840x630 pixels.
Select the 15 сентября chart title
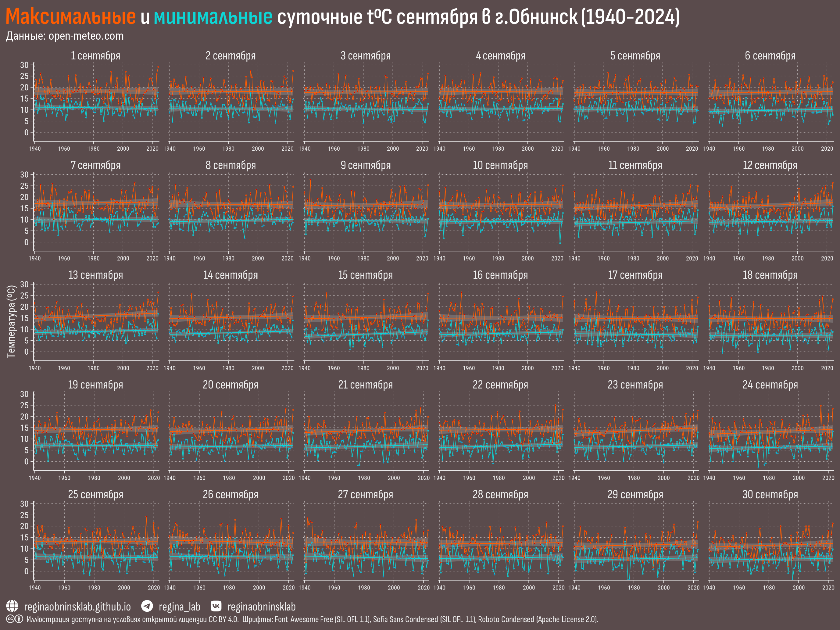[x=365, y=275]
